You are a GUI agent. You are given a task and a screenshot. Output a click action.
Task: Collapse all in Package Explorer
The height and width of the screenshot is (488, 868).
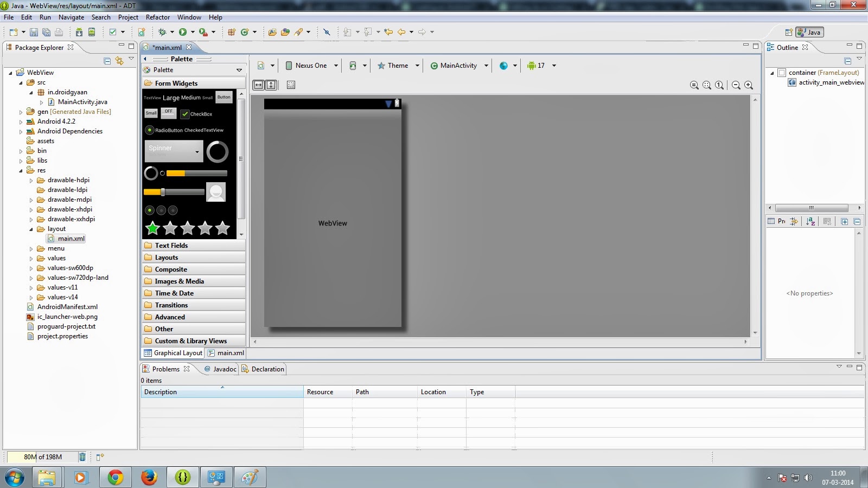(107, 61)
